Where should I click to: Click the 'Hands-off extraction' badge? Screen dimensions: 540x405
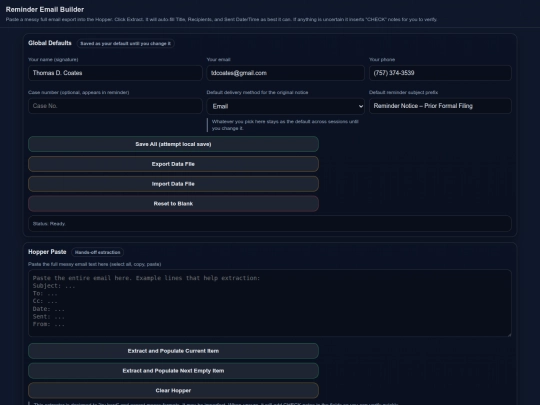click(97, 252)
